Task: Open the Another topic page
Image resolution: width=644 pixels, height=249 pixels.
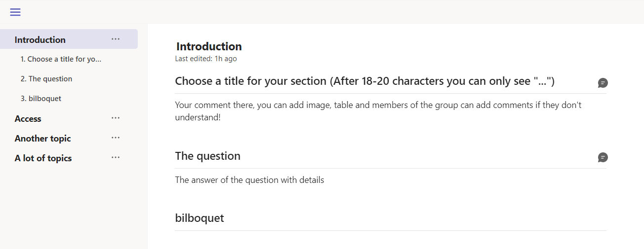Action: tap(43, 139)
